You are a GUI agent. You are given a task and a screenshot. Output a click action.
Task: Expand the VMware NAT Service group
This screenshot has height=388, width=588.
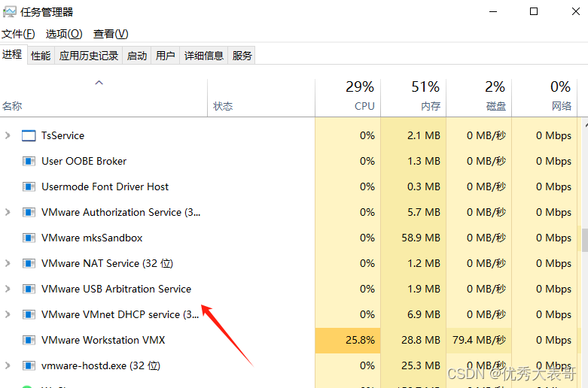tap(8, 263)
